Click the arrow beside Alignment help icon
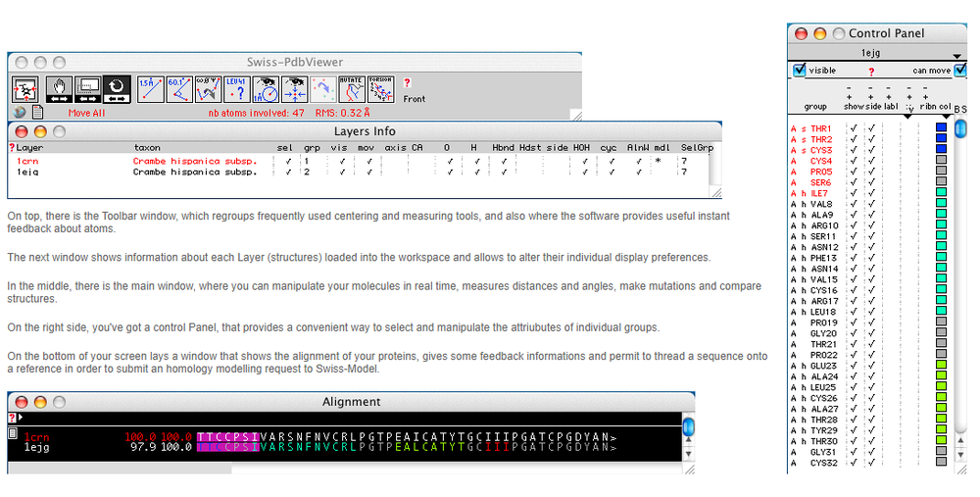The height and width of the screenshot is (497, 980). point(20,417)
